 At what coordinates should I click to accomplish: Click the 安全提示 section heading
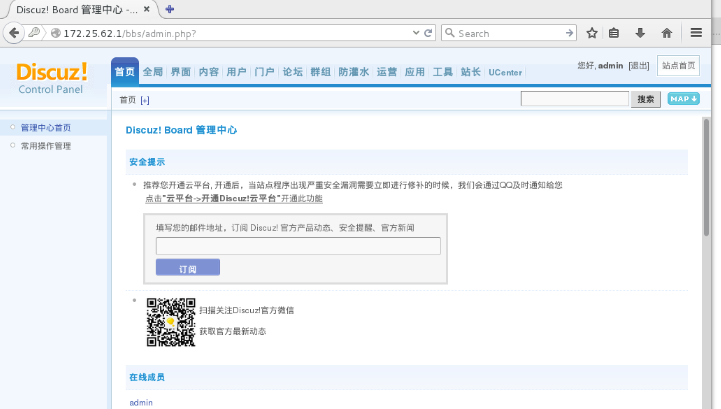(x=147, y=161)
